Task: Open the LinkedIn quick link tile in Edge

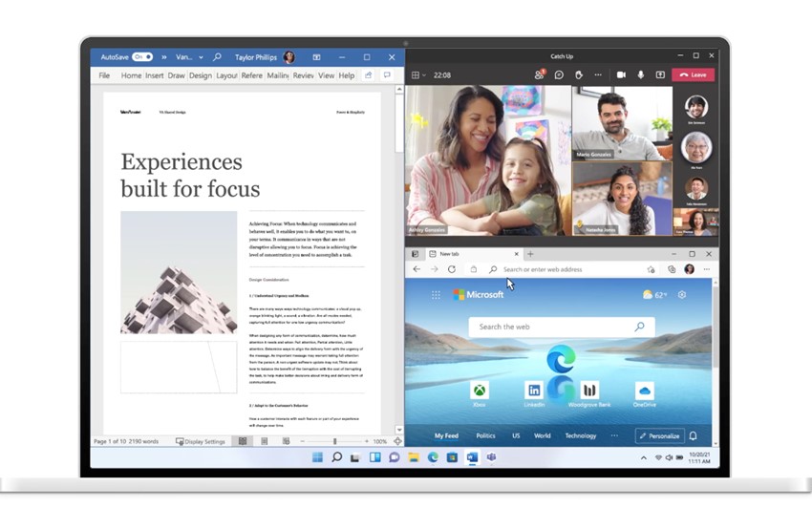Action: pyautogui.click(x=534, y=394)
